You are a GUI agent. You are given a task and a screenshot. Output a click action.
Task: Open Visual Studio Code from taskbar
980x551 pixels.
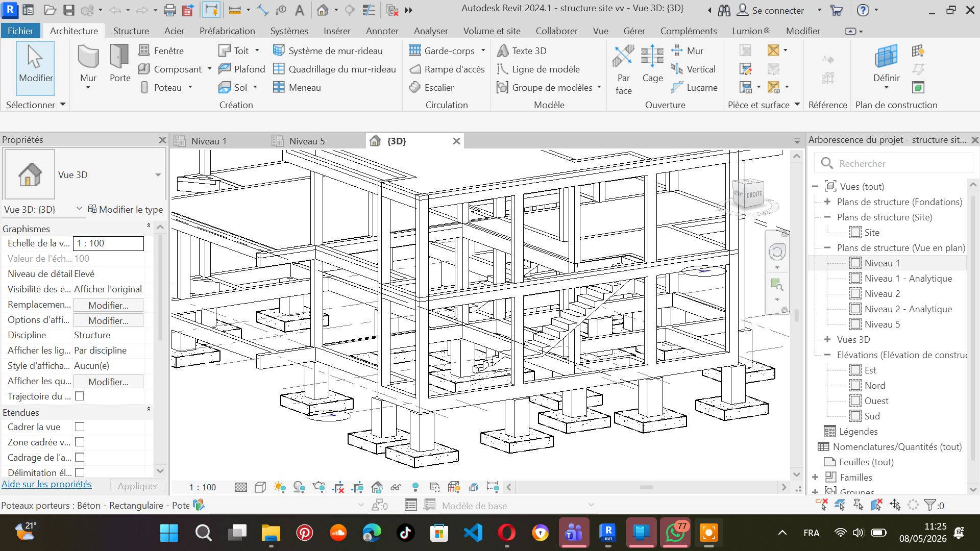tap(473, 533)
